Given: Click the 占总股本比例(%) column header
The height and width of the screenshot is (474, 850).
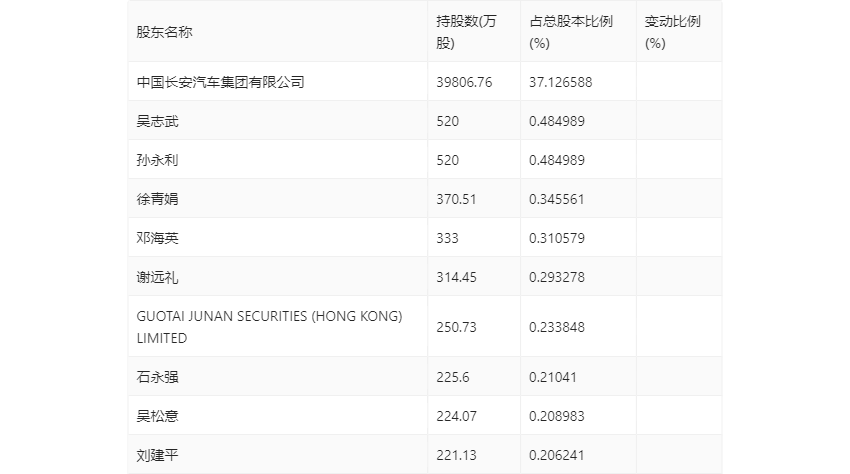Looking at the screenshot, I should (x=571, y=32).
